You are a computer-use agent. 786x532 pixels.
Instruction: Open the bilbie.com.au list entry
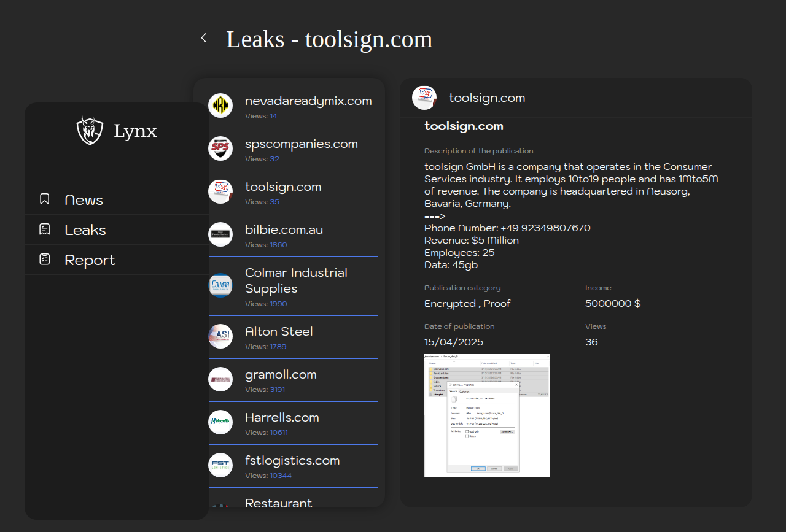coord(284,230)
